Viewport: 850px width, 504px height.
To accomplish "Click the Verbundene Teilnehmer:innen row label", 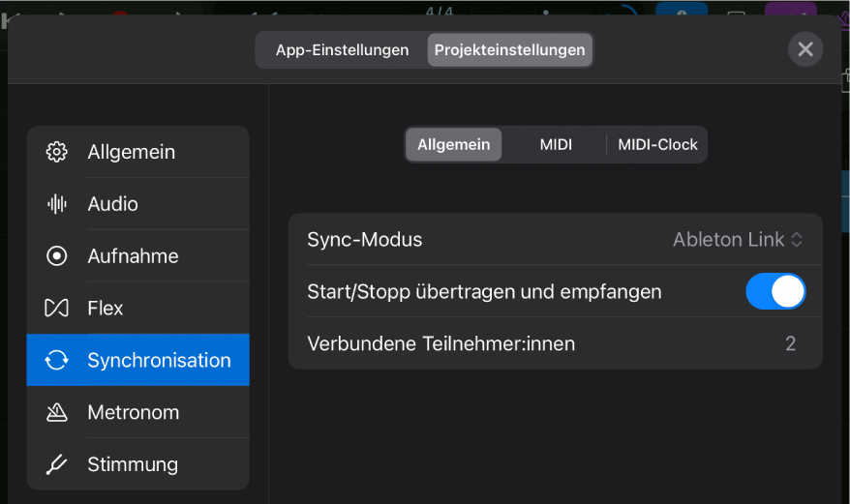I will [x=440, y=343].
